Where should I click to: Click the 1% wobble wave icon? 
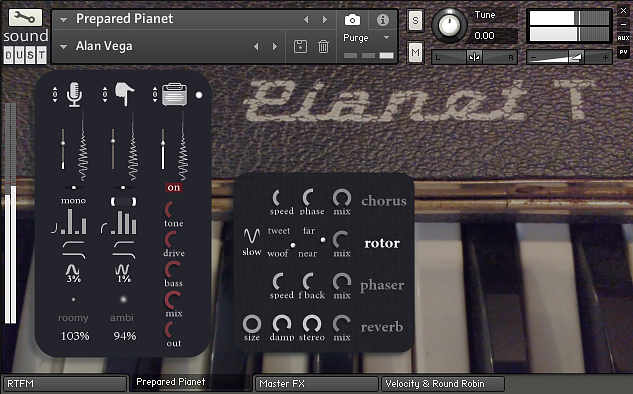pos(122,270)
